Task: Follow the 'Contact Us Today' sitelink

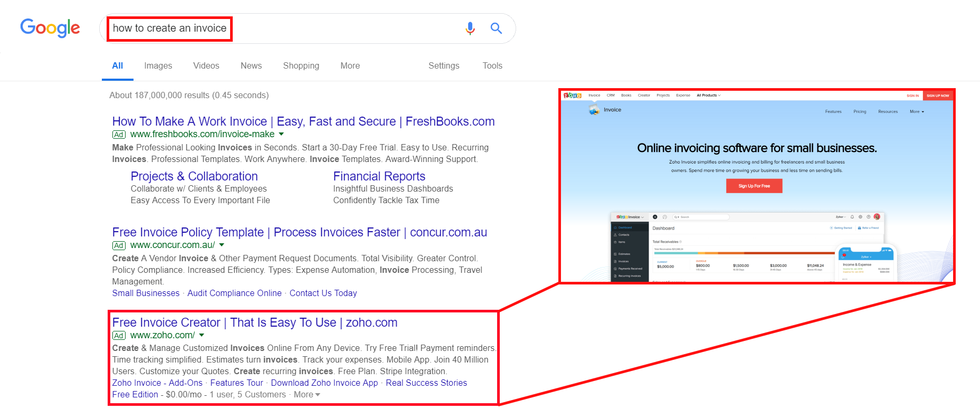Action: pyautogui.click(x=323, y=293)
